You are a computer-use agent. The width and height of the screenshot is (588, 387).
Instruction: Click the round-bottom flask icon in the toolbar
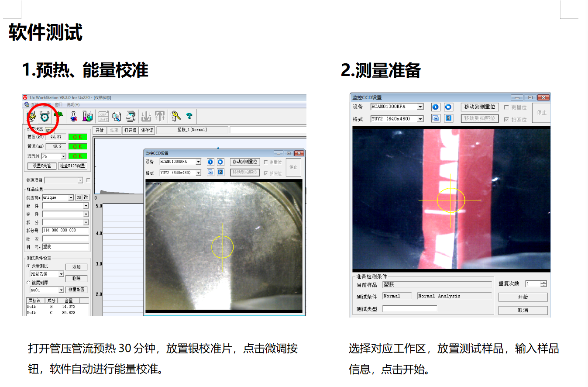click(x=74, y=116)
